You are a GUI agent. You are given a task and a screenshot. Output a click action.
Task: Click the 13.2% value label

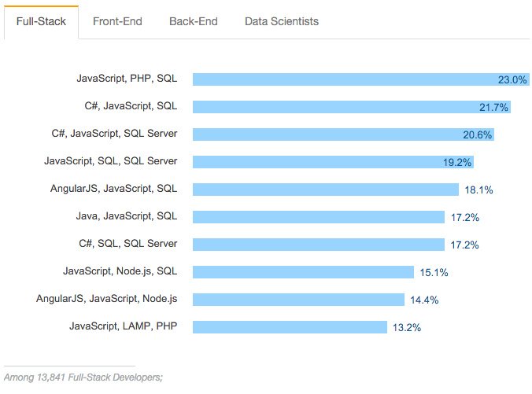[x=407, y=327]
